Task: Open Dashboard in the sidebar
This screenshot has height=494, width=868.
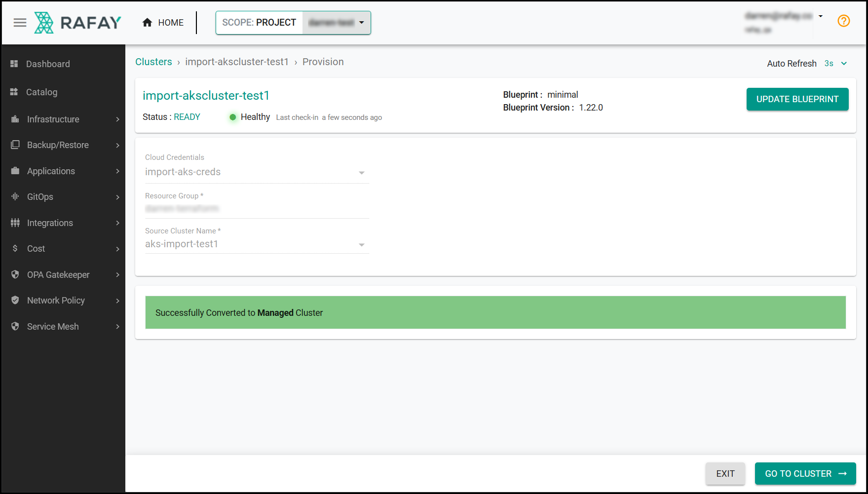Action: (48, 64)
